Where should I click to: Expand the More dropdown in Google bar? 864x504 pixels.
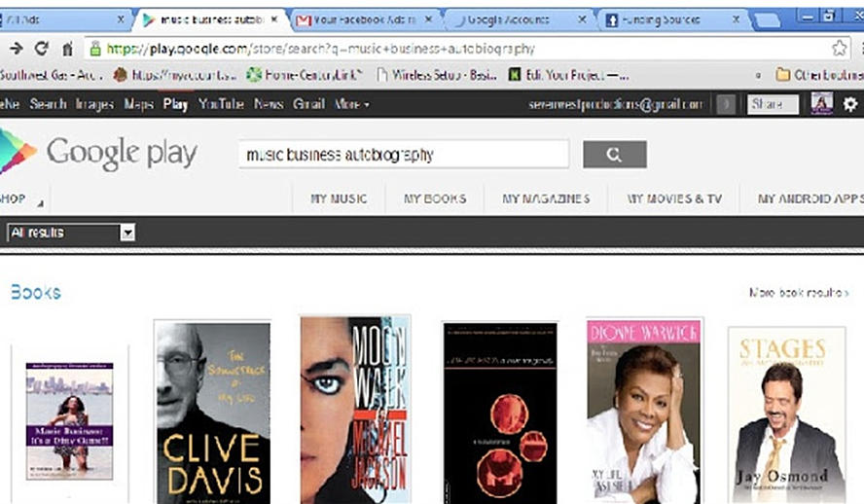(351, 103)
